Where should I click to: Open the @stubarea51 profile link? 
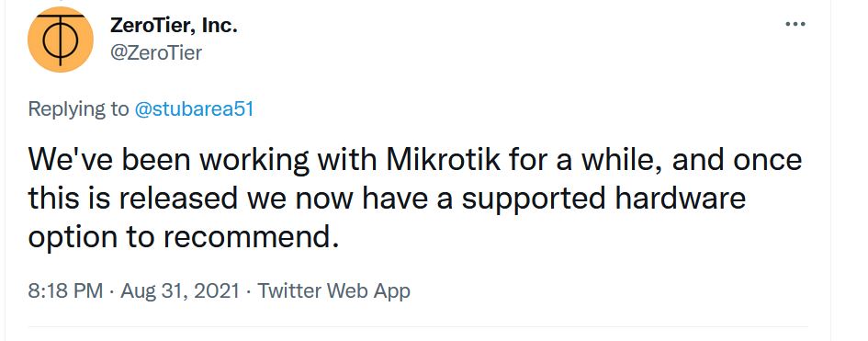pyautogui.click(x=195, y=109)
